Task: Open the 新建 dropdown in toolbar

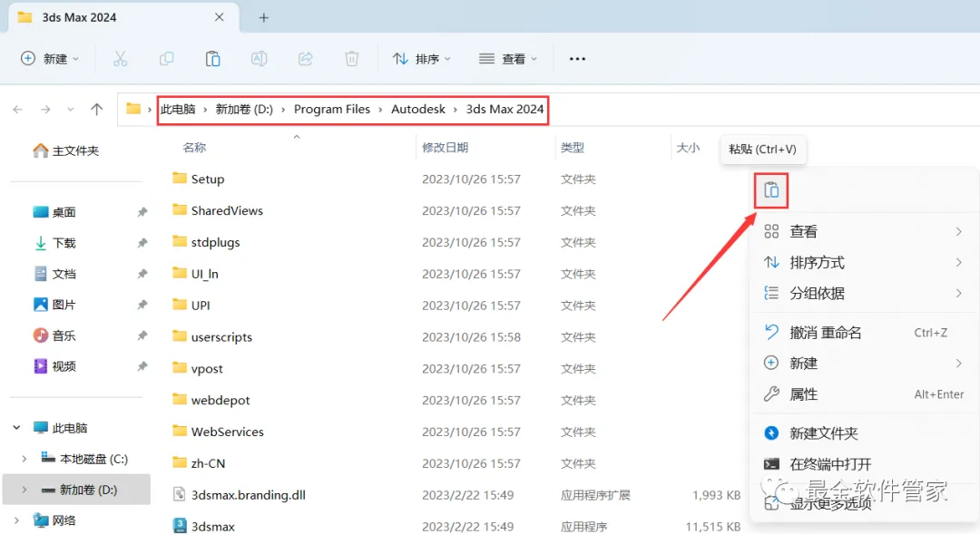Action: (50, 59)
